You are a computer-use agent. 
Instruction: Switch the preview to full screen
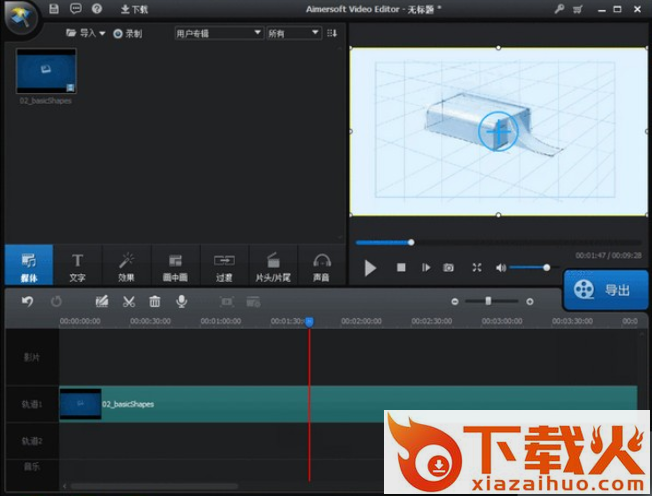click(477, 268)
